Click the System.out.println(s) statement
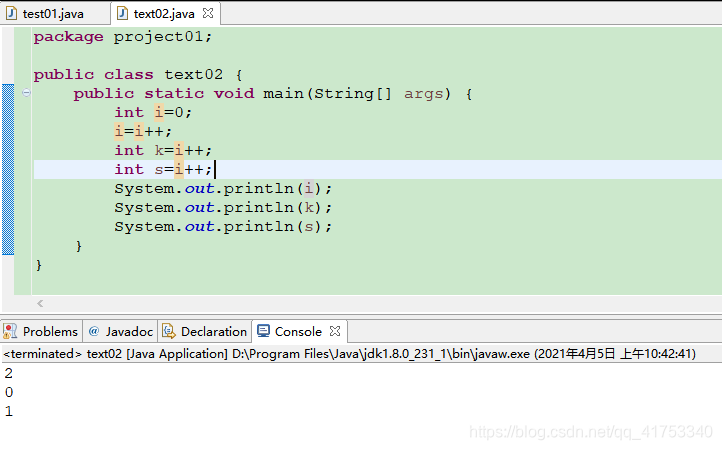Screen dimensions: 722x450 tap(223, 227)
